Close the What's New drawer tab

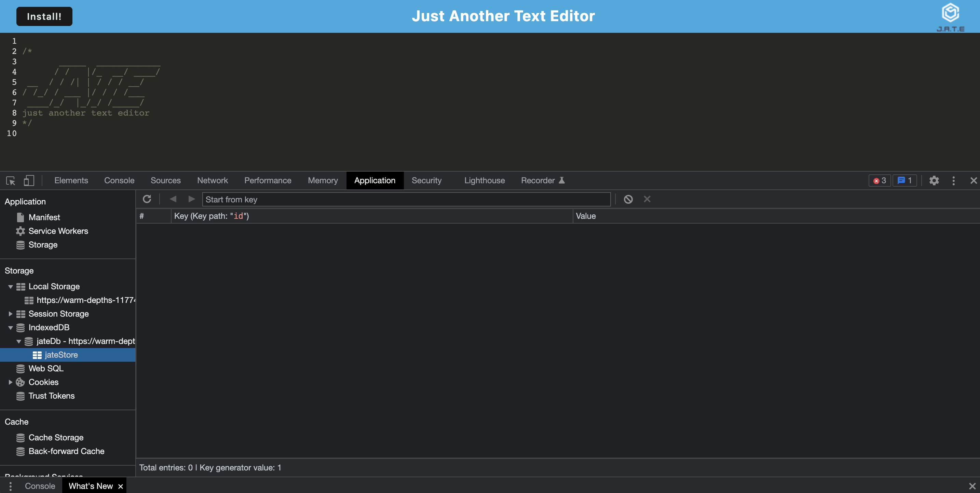121,486
